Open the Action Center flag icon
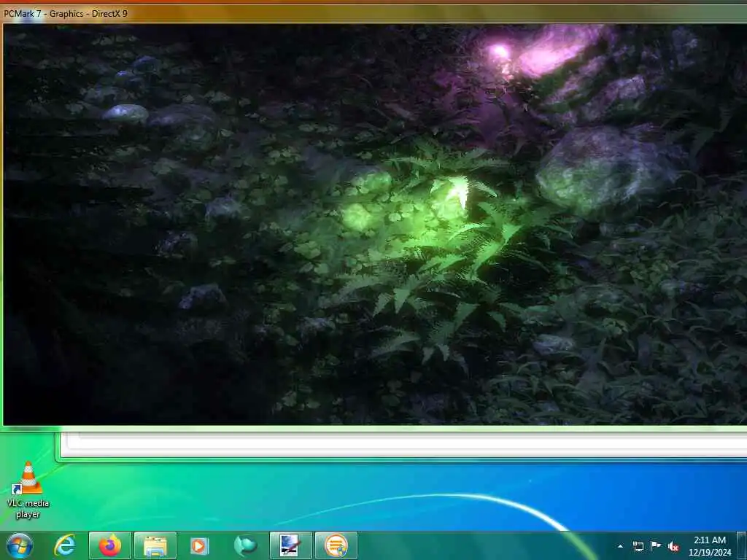Viewport: 747px width, 560px height. point(656,545)
